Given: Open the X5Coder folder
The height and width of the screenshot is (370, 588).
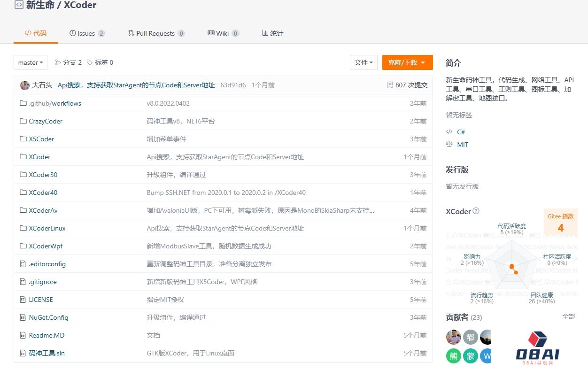Looking at the screenshot, I should tap(41, 139).
